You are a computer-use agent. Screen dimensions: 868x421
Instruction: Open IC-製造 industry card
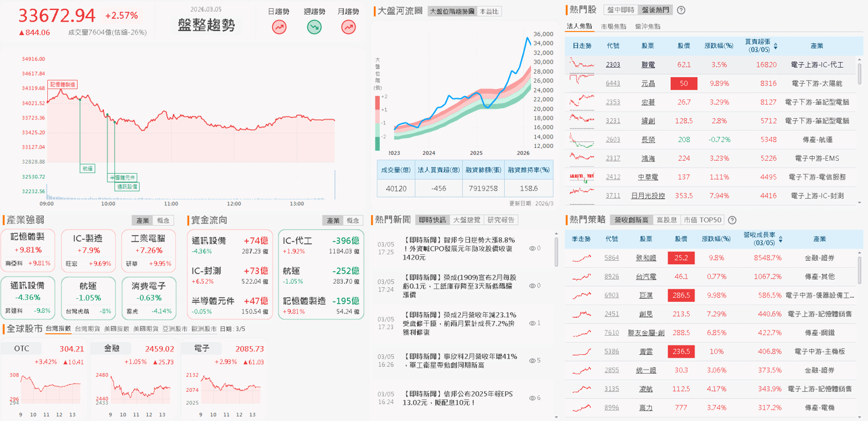88,251
